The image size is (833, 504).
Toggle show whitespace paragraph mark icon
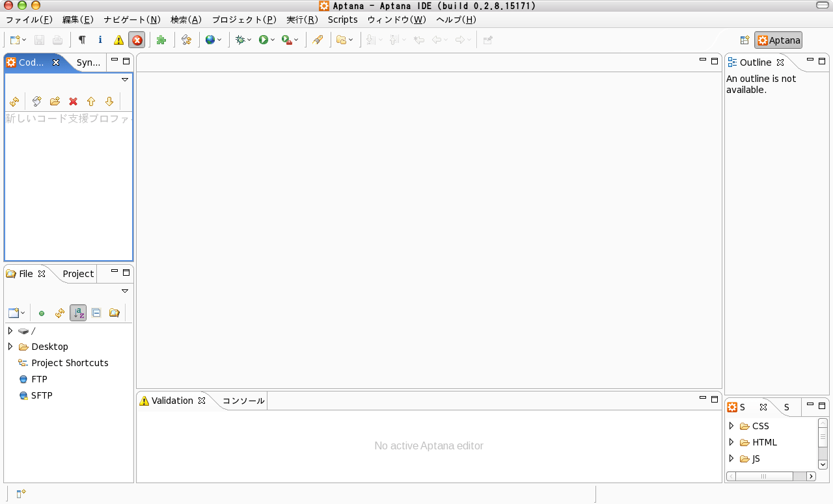(82, 40)
